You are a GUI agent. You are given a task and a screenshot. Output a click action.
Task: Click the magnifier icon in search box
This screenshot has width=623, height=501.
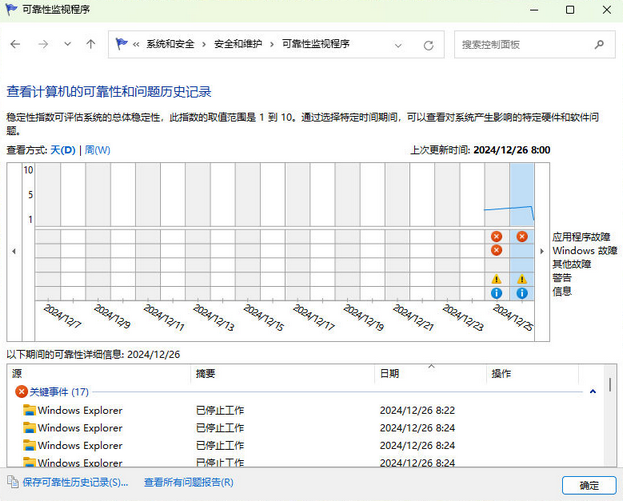tap(598, 45)
